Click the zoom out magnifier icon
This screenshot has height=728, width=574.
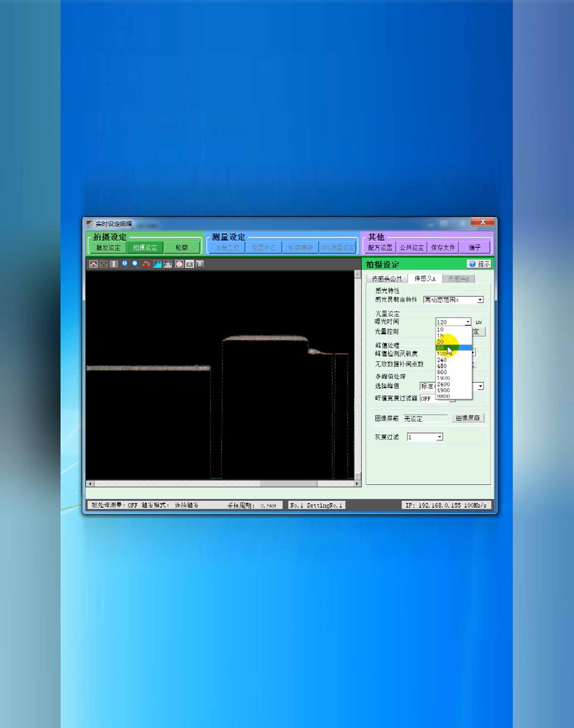[135, 264]
